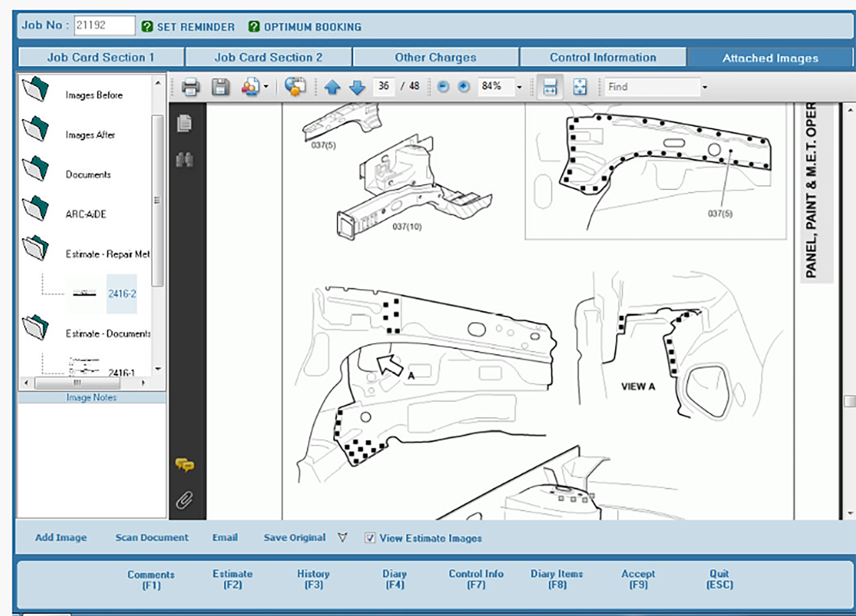
Task: Click the Print icon in PDF toolbar
Action: click(191, 87)
